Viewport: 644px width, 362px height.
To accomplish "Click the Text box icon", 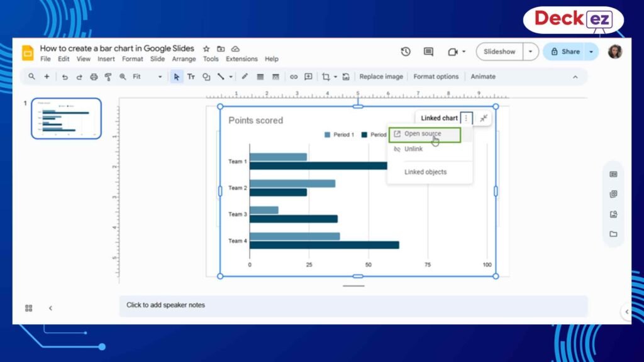I will pyautogui.click(x=191, y=77).
